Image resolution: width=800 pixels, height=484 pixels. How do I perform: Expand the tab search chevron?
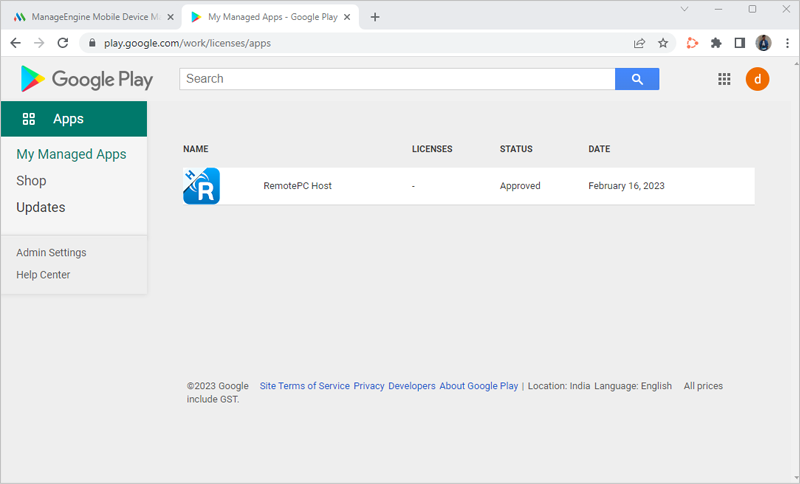coord(685,9)
